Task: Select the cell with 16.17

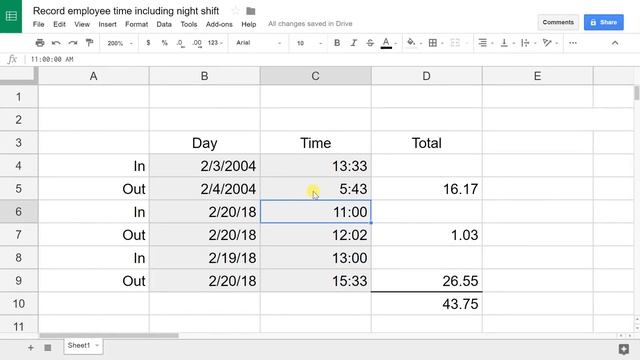Action: 427,189
